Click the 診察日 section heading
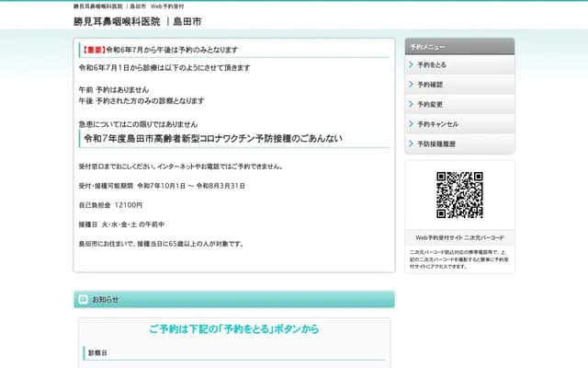Viewport: 588px width, 368px height. 97,352
